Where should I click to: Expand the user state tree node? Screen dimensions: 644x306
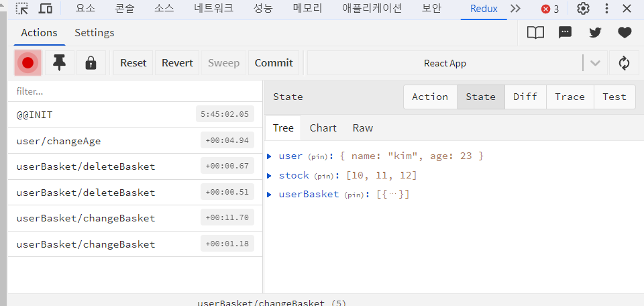click(270, 156)
